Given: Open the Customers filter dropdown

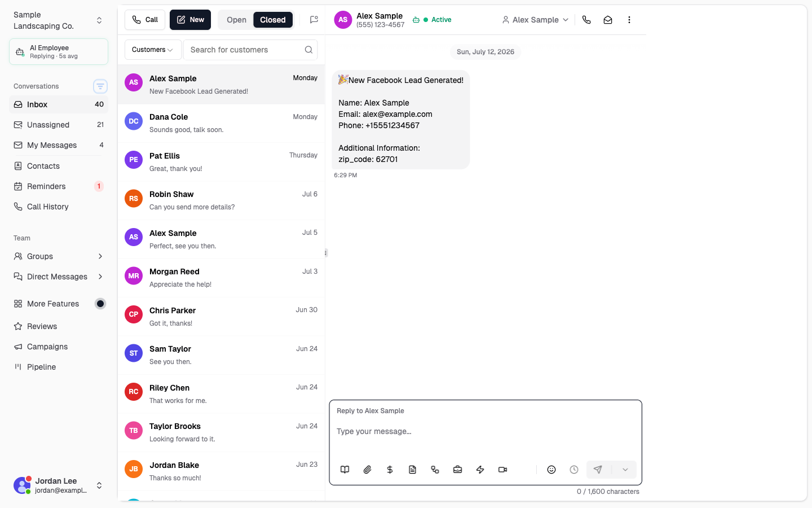Looking at the screenshot, I should 153,50.
